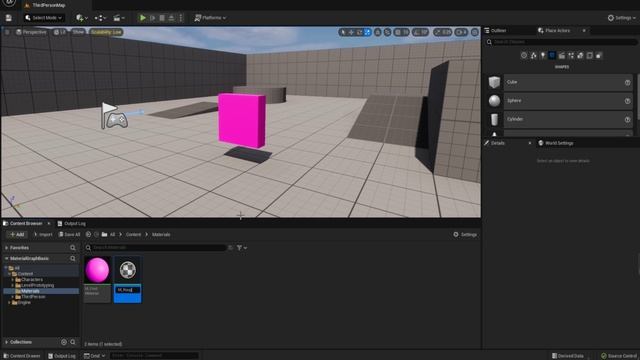Select Recently Placed category icon
The image size is (640, 360).
pyautogui.click(x=524, y=56)
